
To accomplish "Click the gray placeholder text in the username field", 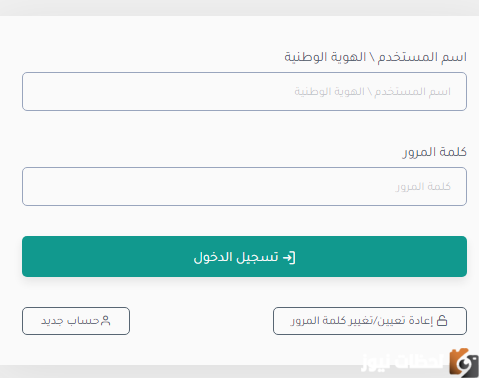I will click(x=372, y=91).
